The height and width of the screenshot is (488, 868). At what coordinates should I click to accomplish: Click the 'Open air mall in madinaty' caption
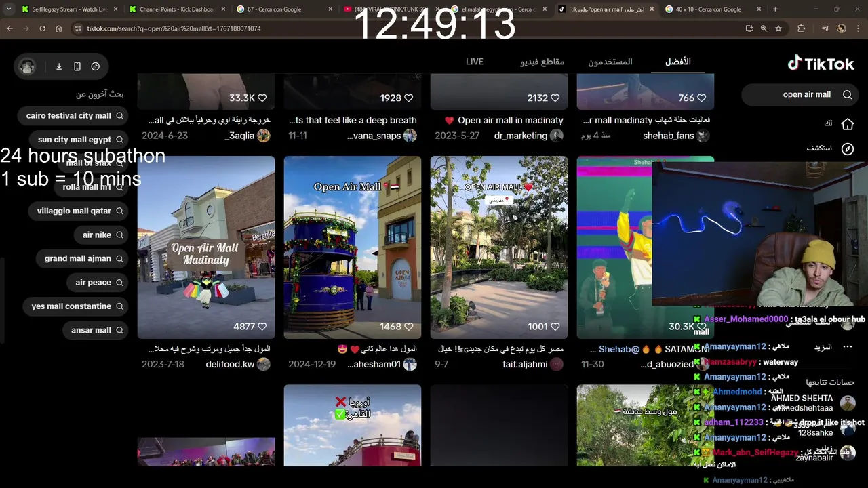point(511,120)
